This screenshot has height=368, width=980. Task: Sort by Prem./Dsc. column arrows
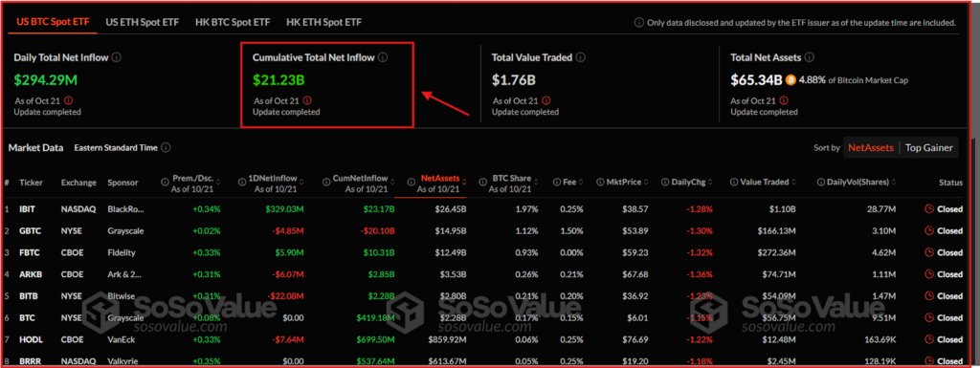(x=217, y=183)
